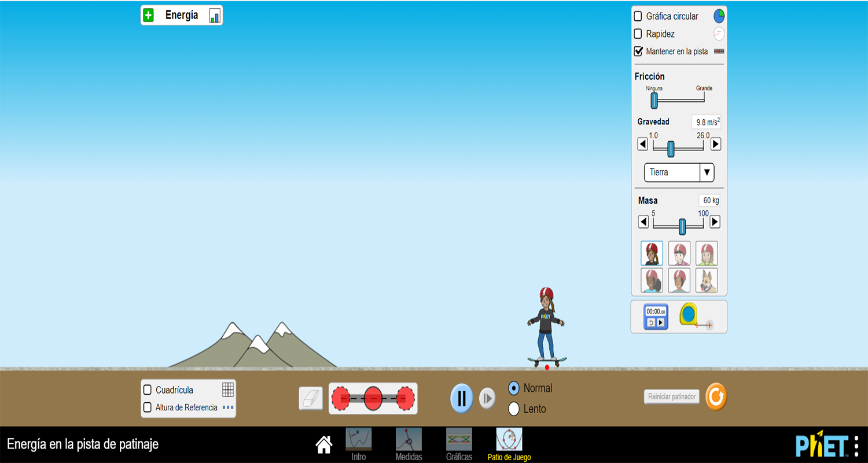The image size is (868, 463).
Task: Click the stopwatch timer tool
Action: (656, 317)
